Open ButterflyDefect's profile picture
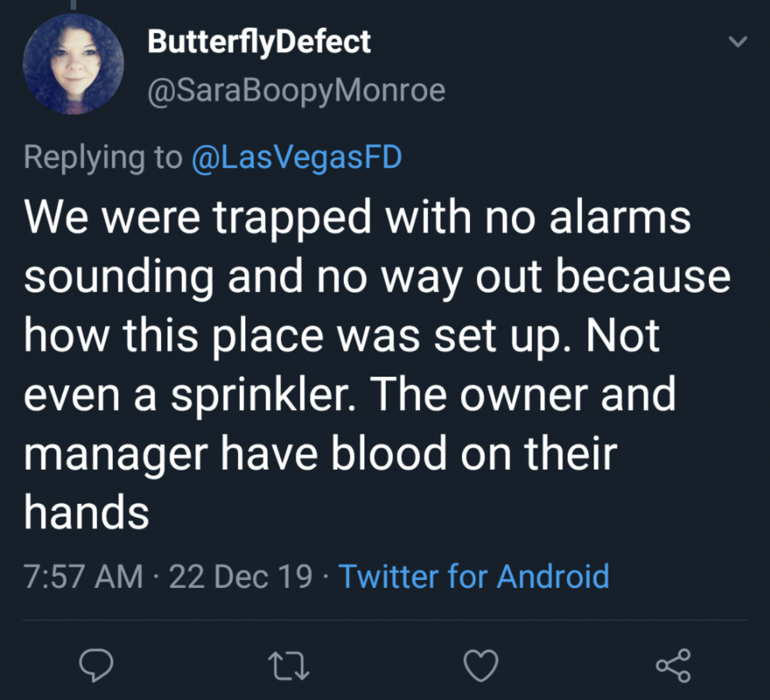 [x=73, y=64]
